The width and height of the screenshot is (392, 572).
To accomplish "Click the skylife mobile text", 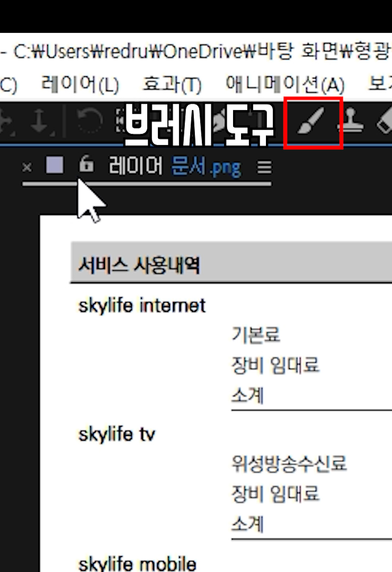I will (137, 564).
